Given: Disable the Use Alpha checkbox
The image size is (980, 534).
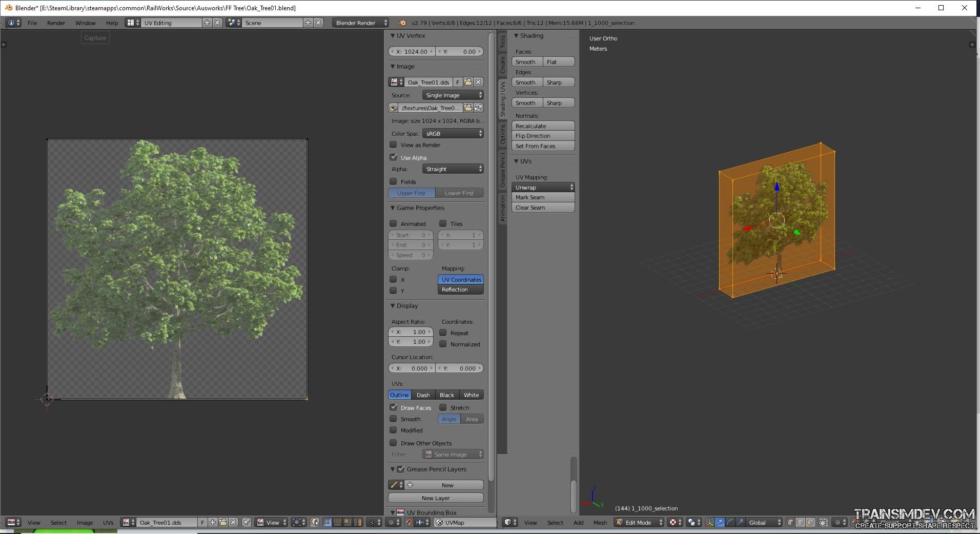Looking at the screenshot, I should pos(394,157).
